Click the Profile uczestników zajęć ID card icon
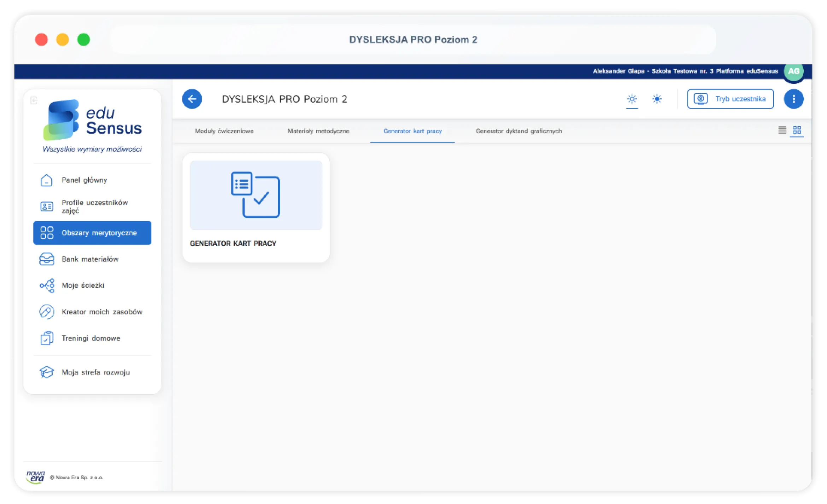The width and height of the screenshot is (827, 504). [x=46, y=207]
